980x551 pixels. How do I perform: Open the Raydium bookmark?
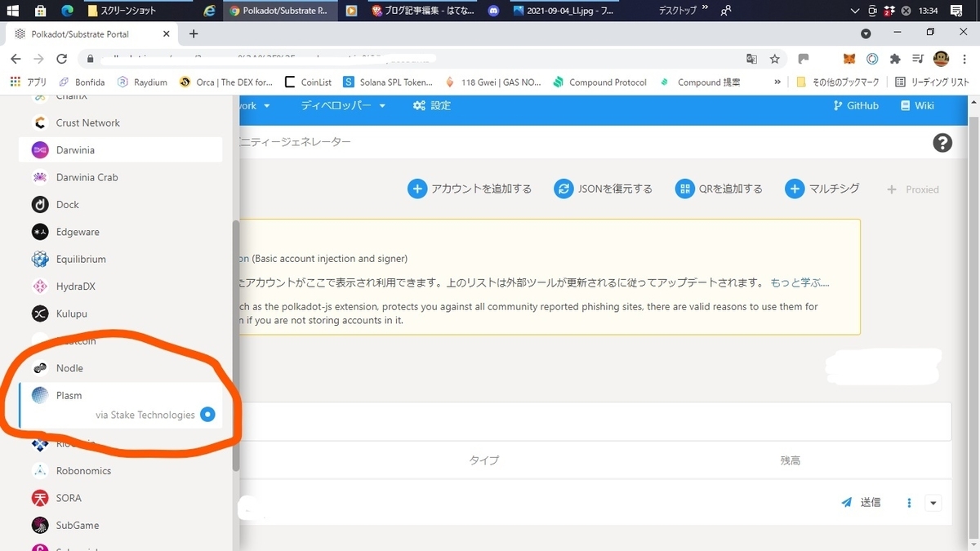pos(142,82)
